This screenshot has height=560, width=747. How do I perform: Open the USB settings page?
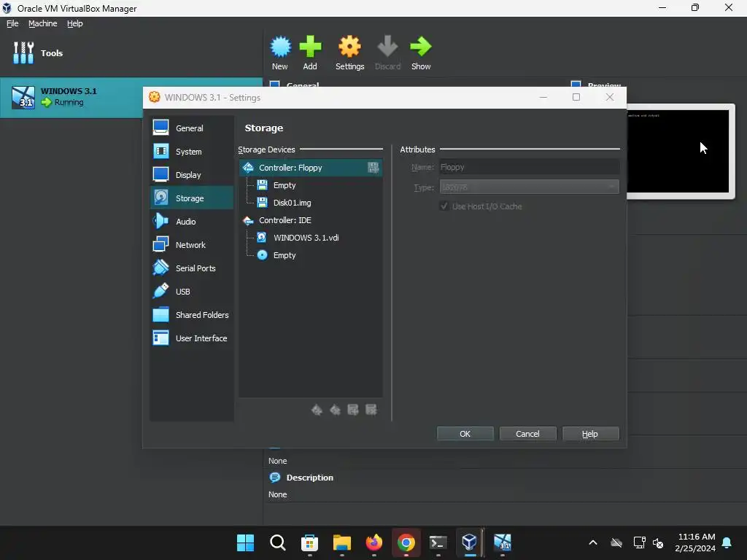click(192, 292)
